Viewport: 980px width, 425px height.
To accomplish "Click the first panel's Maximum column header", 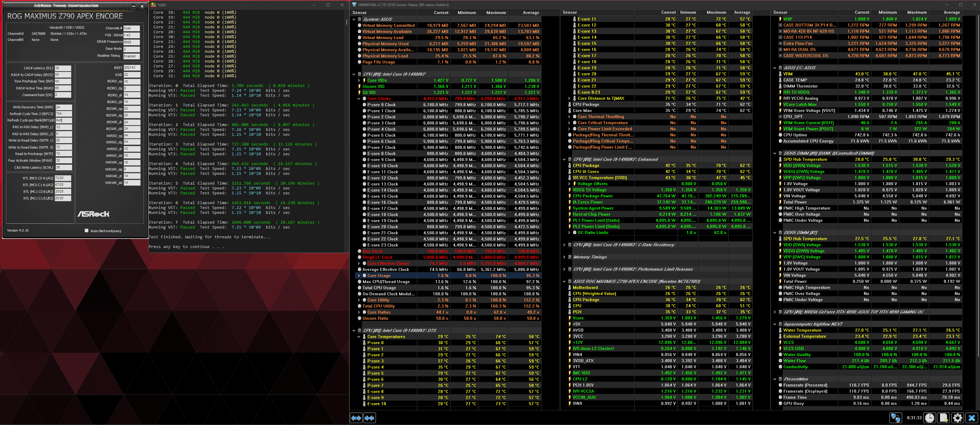I will [493, 13].
